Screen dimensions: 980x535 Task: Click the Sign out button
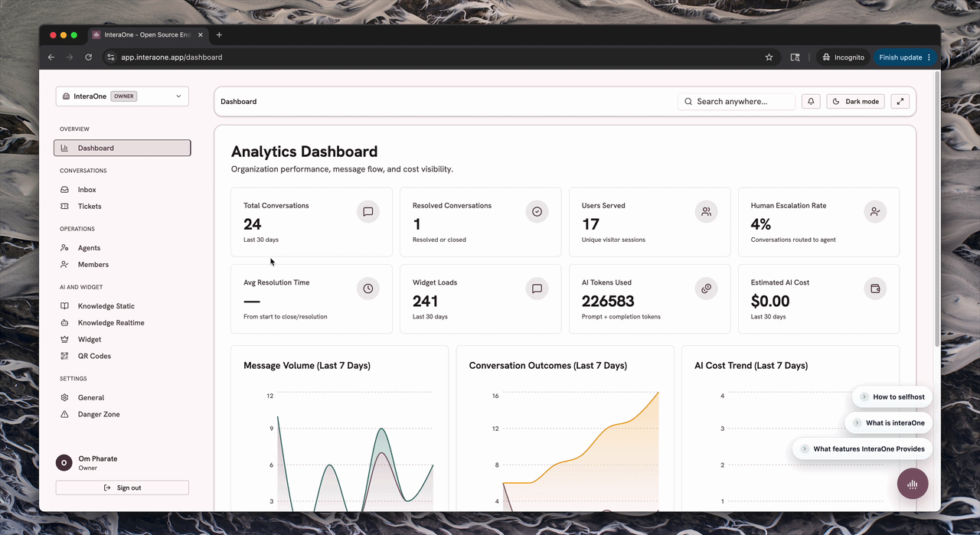[122, 488]
